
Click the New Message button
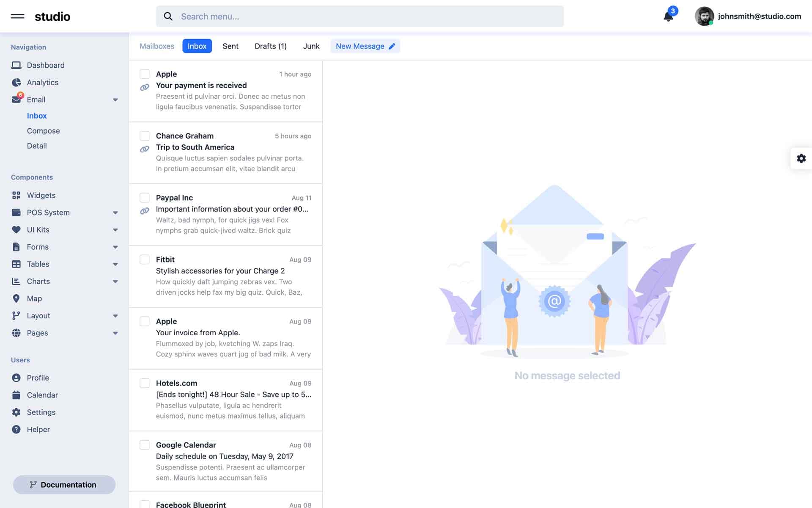click(x=365, y=46)
